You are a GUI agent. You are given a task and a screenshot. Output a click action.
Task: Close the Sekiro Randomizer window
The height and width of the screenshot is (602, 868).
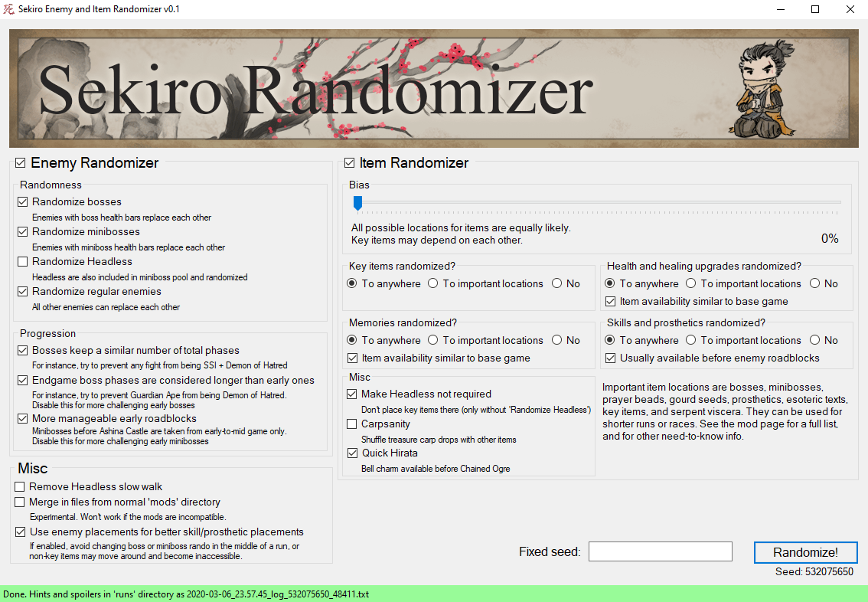point(850,9)
